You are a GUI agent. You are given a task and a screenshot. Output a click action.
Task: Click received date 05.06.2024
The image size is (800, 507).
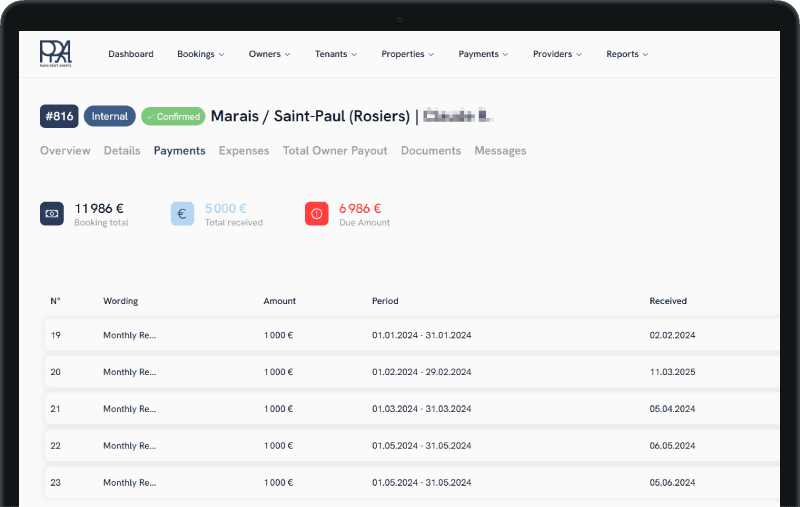click(672, 482)
